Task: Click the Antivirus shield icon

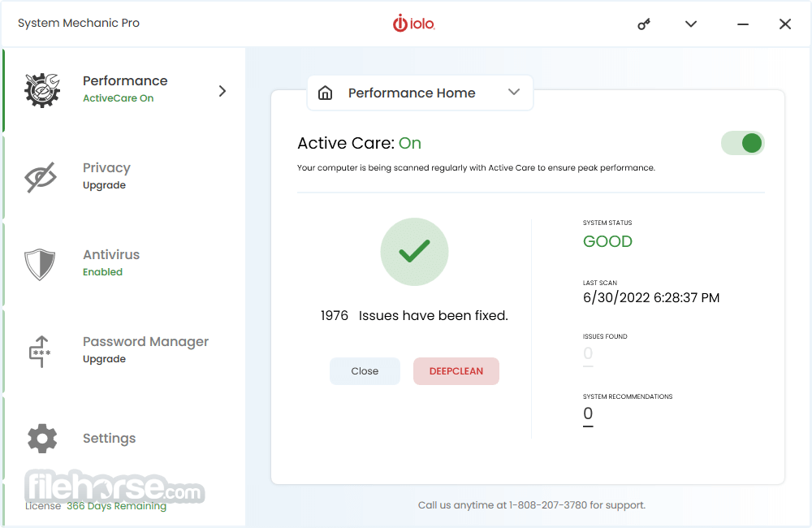Action: pos(40,264)
